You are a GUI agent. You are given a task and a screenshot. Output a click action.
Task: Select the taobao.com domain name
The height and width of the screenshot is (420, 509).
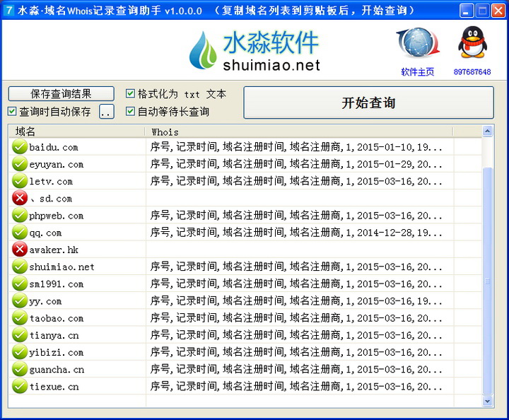tap(56, 318)
